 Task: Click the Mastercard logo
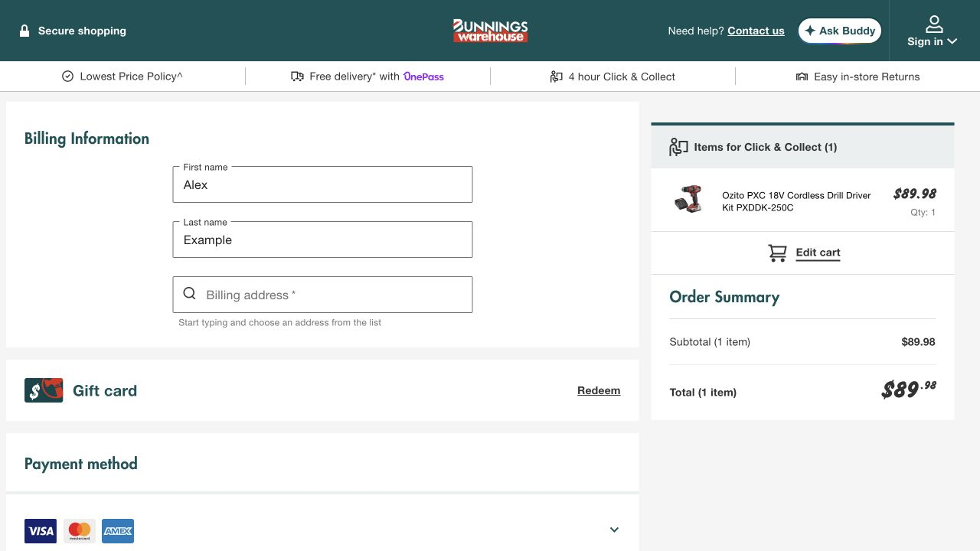pos(80,531)
